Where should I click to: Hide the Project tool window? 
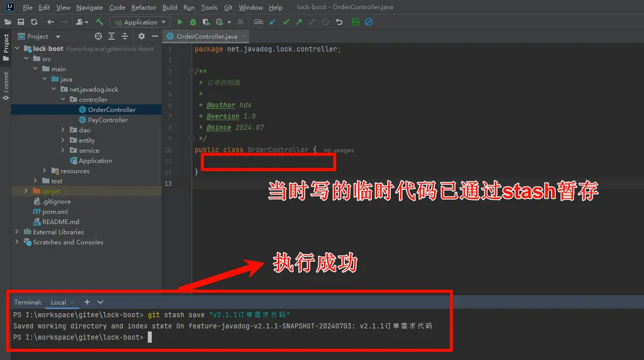155,36
